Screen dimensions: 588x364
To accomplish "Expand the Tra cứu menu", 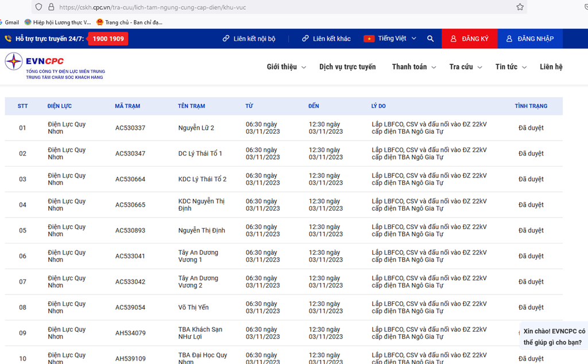I will [x=465, y=67].
